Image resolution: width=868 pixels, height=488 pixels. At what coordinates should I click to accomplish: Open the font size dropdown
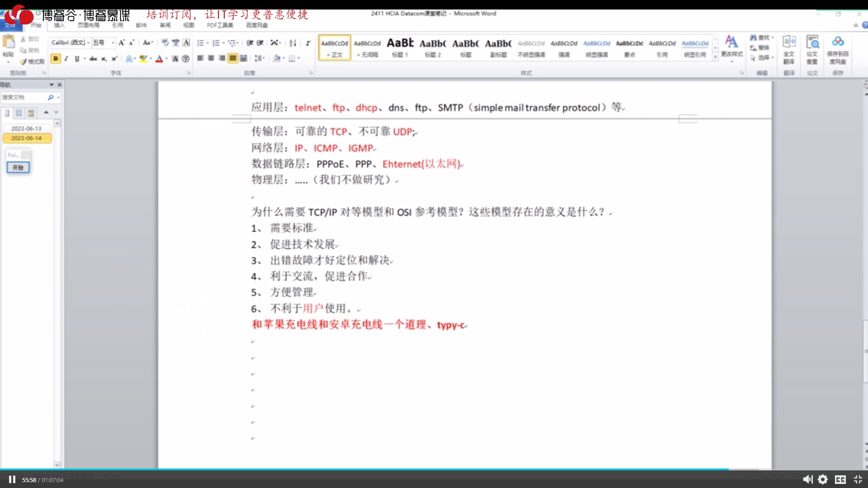tap(113, 43)
